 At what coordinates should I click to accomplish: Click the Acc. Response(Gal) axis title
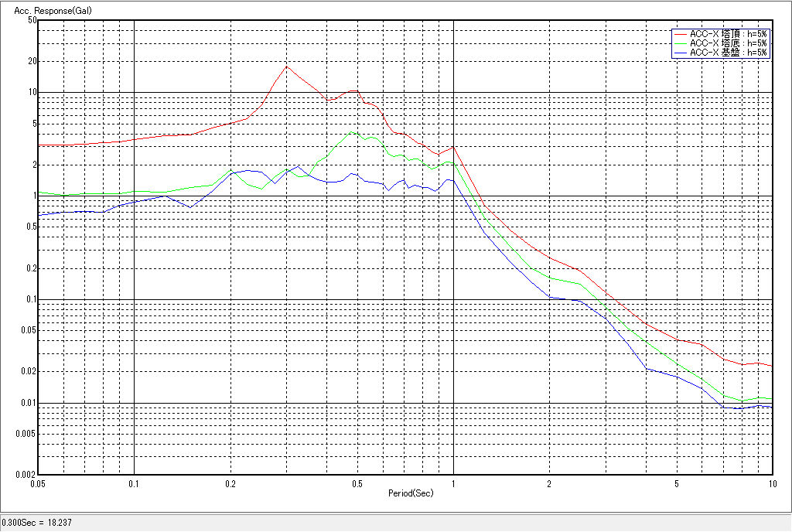(43, 11)
